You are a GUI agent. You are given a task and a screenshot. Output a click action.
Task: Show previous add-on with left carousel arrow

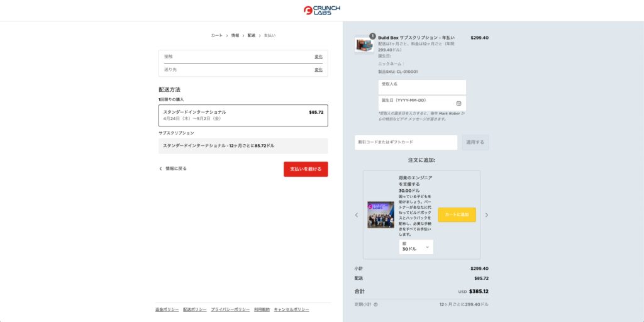coord(357,215)
